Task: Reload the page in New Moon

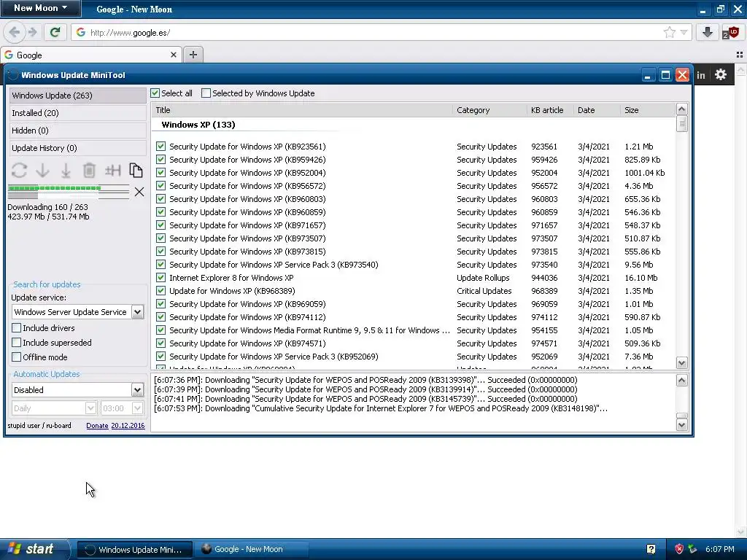Action: coord(55,32)
